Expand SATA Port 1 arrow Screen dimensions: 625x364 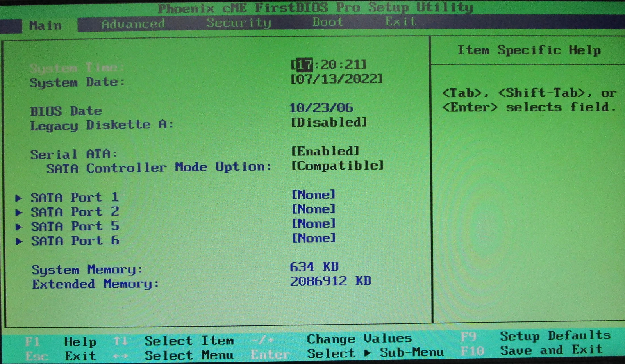point(18,198)
